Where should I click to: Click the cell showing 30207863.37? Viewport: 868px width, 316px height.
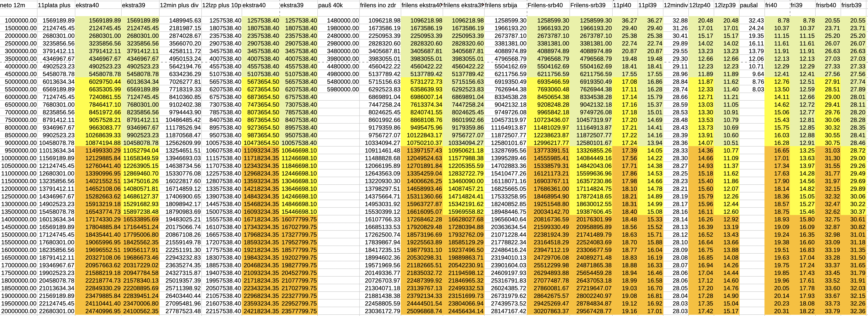551,311
